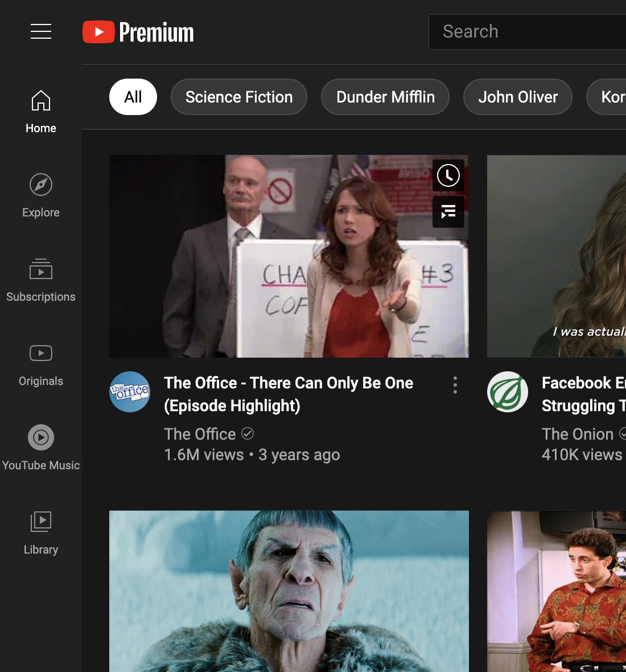Click the video title There Can Only Be One
This screenshot has width=626, height=672.
click(x=289, y=394)
